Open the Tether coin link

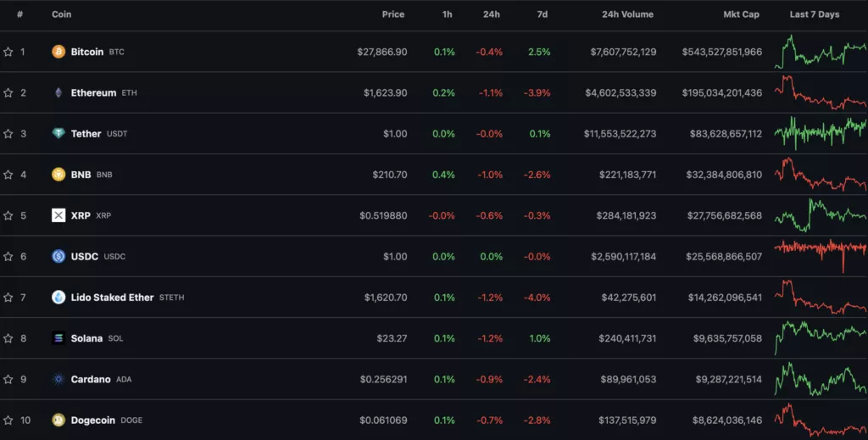click(86, 133)
